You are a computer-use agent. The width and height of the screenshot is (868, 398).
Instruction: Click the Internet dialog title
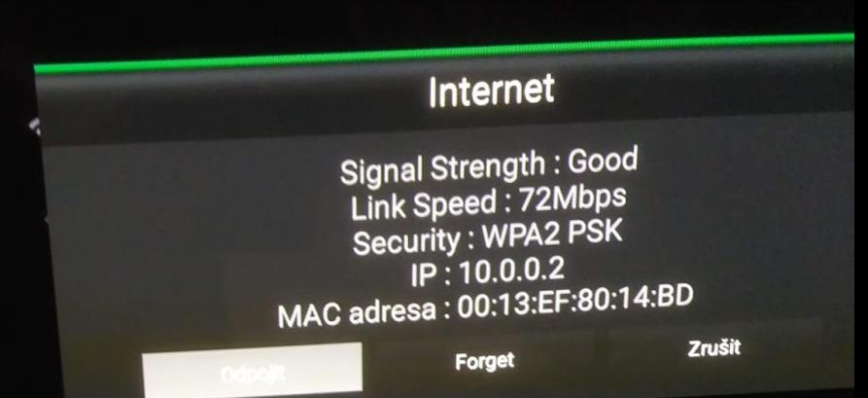[491, 91]
